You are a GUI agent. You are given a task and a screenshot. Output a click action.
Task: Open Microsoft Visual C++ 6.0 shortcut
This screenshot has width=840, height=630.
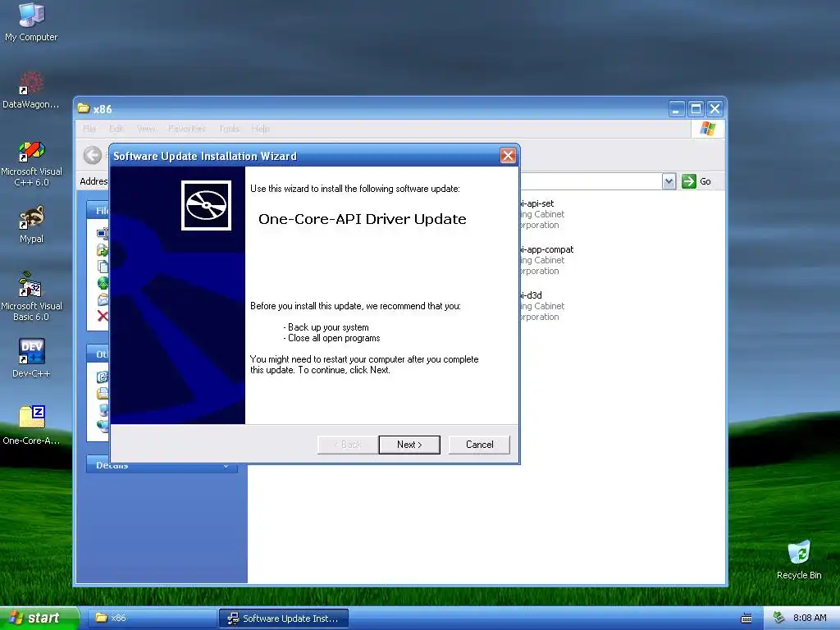click(31, 163)
